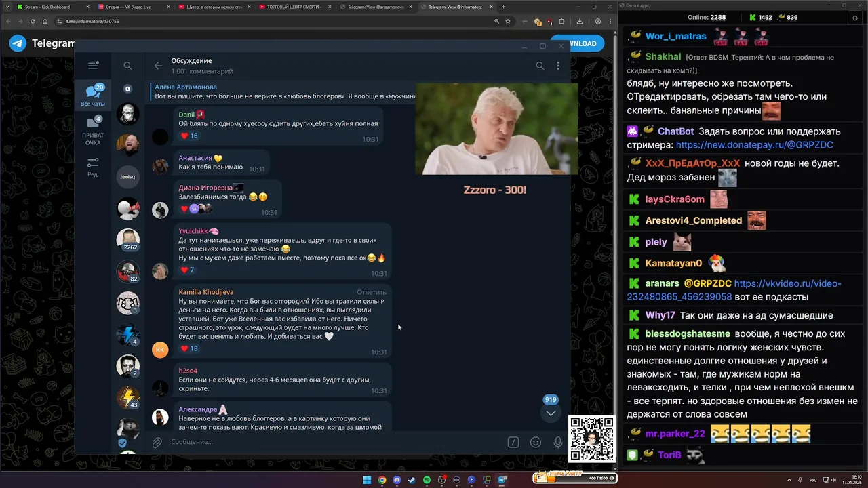Click the heart 18 reaction on Kamilla's comment
The width and height of the screenshot is (868, 488).
pyautogui.click(x=189, y=348)
